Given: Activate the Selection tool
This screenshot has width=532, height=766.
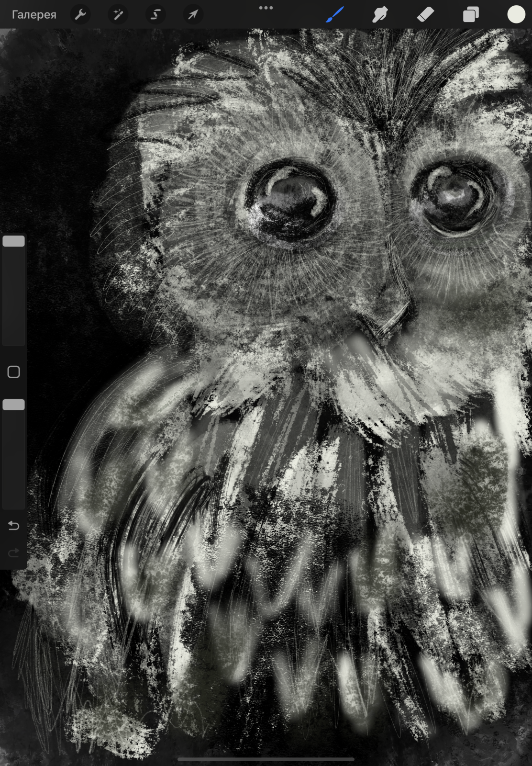Looking at the screenshot, I should pyautogui.click(x=155, y=15).
